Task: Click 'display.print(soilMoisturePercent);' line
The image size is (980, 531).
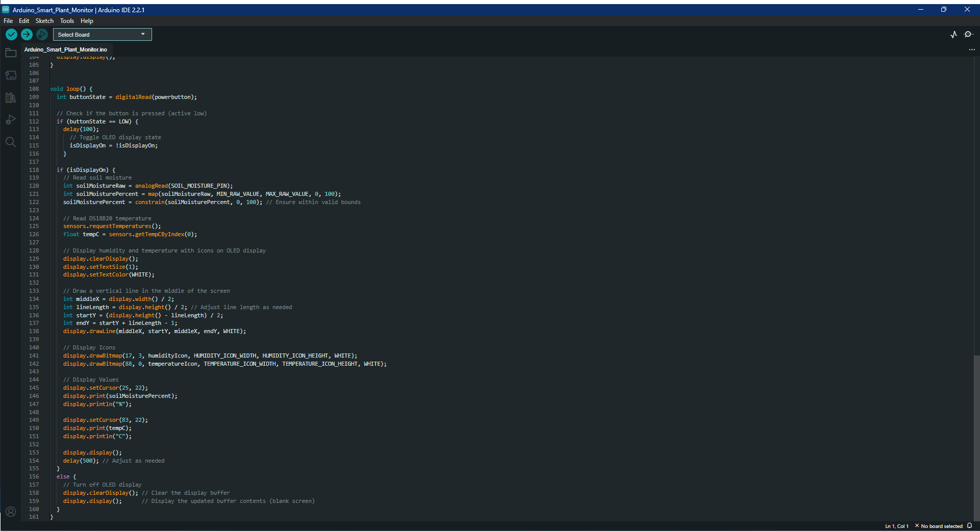Action: point(120,396)
